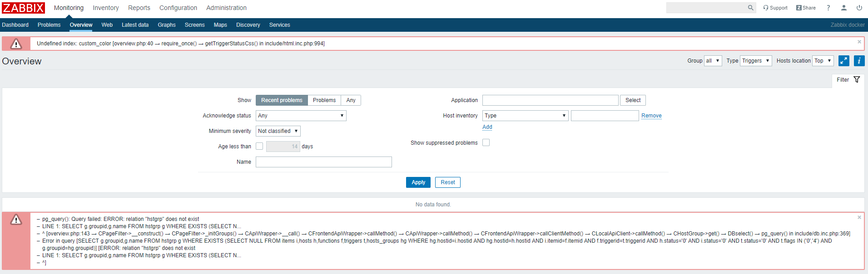868x274 pixels.
Task: Click the blue info icon
Action: 859,61
